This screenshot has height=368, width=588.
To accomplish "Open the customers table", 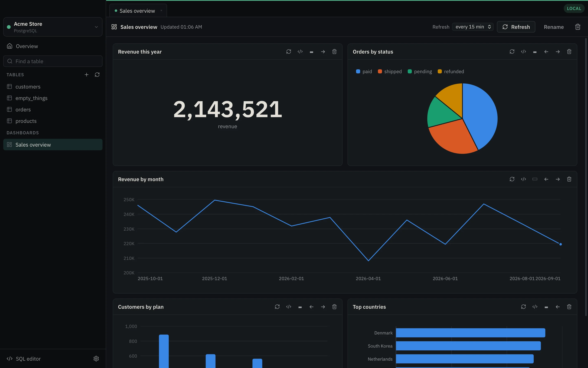I will [x=53, y=87].
